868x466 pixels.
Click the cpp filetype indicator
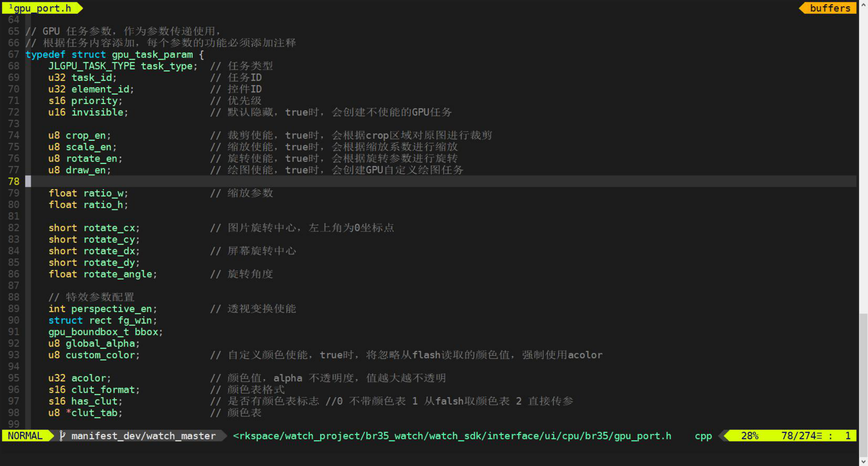tap(703, 436)
